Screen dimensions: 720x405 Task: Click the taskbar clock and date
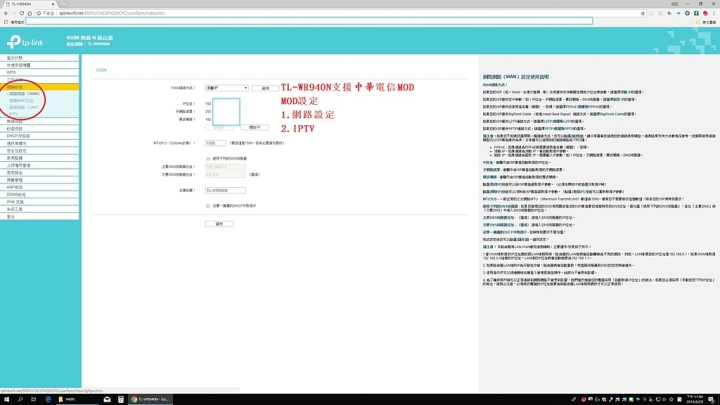click(x=694, y=399)
